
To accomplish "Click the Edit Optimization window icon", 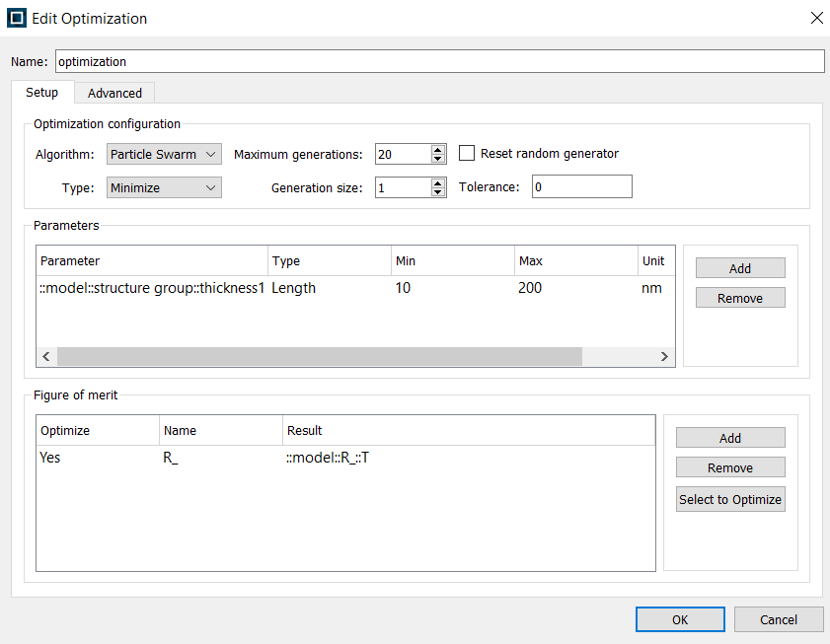I will coord(17,18).
